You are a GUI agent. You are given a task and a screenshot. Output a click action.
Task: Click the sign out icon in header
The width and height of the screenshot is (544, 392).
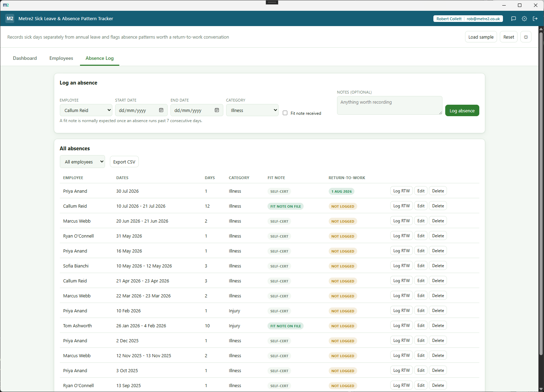point(535,19)
